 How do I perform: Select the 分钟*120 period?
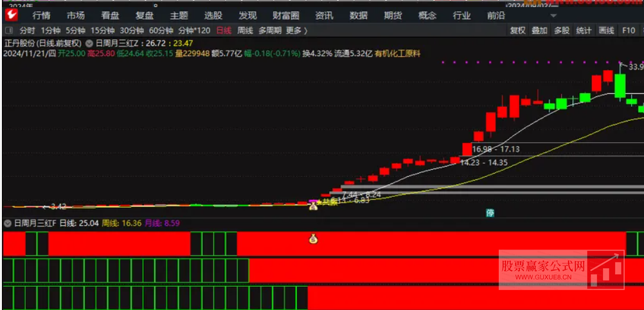(194, 30)
